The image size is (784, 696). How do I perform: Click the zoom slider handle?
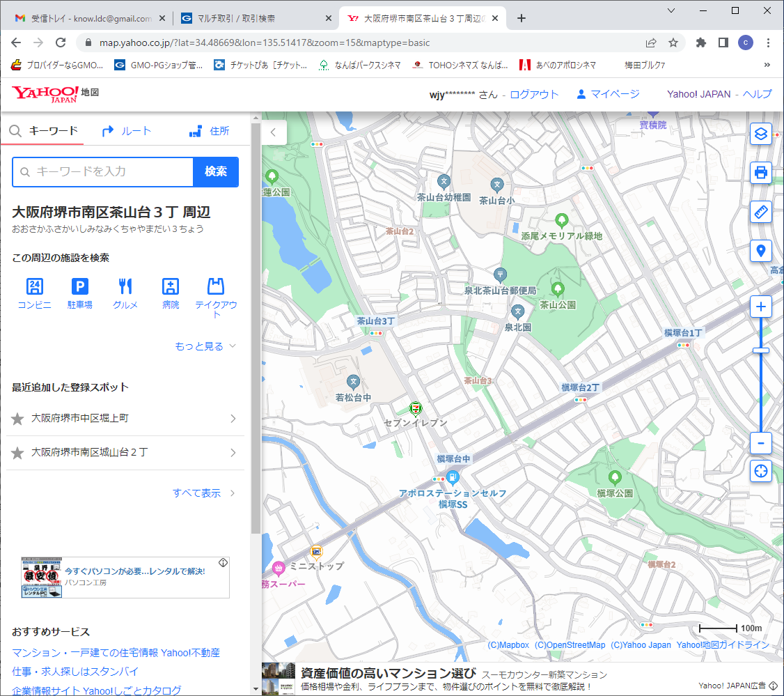point(760,350)
